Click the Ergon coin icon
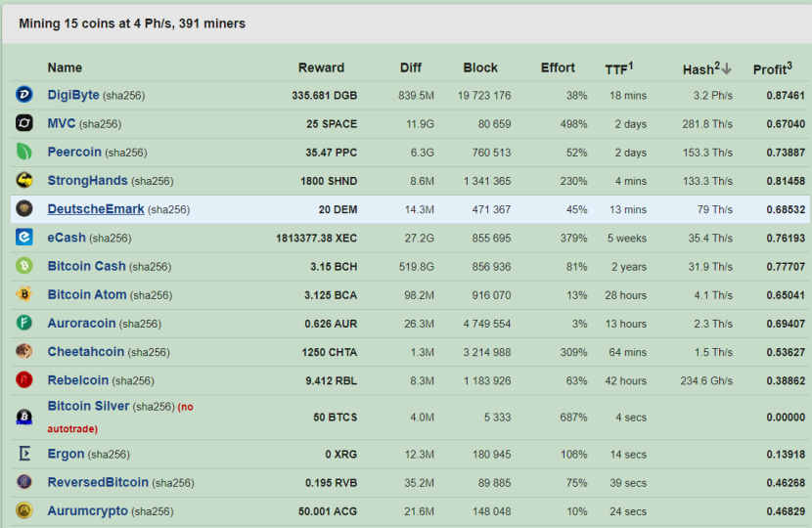This screenshot has height=528, width=812. (x=24, y=454)
